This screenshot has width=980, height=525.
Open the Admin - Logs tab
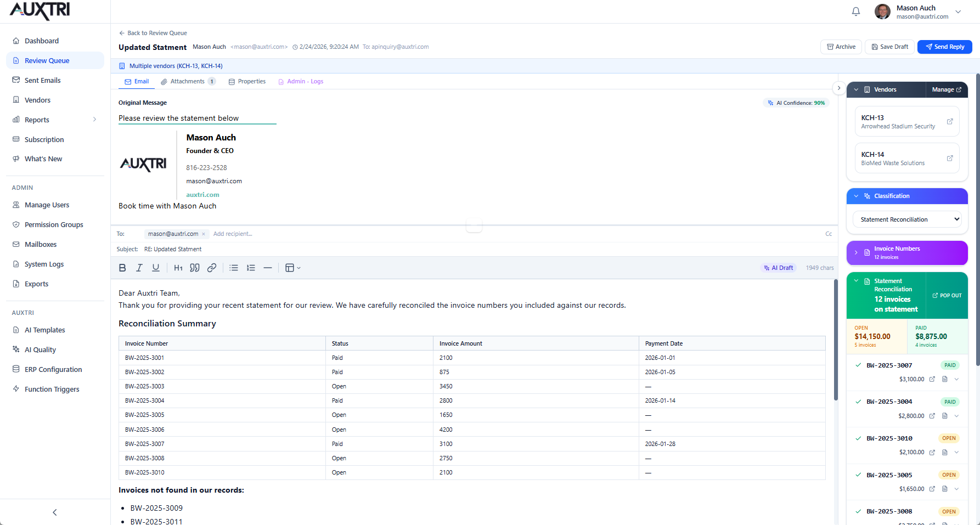[301, 81]
